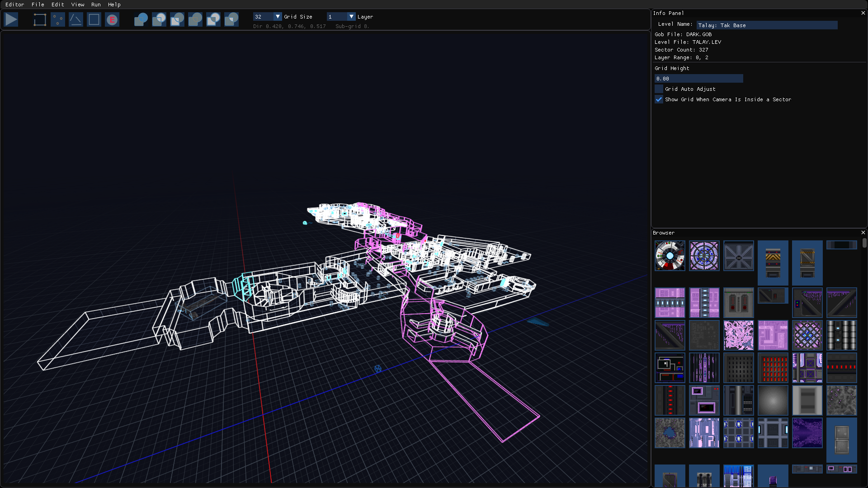Select the purple wall texture with horizontal lights

[670, 303]
